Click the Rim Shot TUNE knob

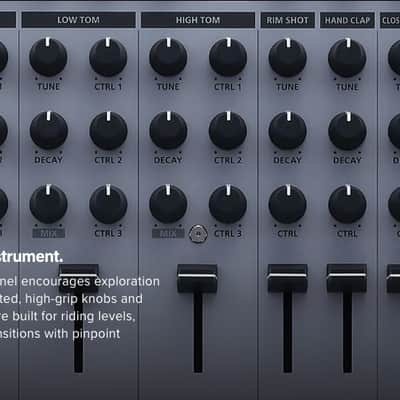pos(287,57)
